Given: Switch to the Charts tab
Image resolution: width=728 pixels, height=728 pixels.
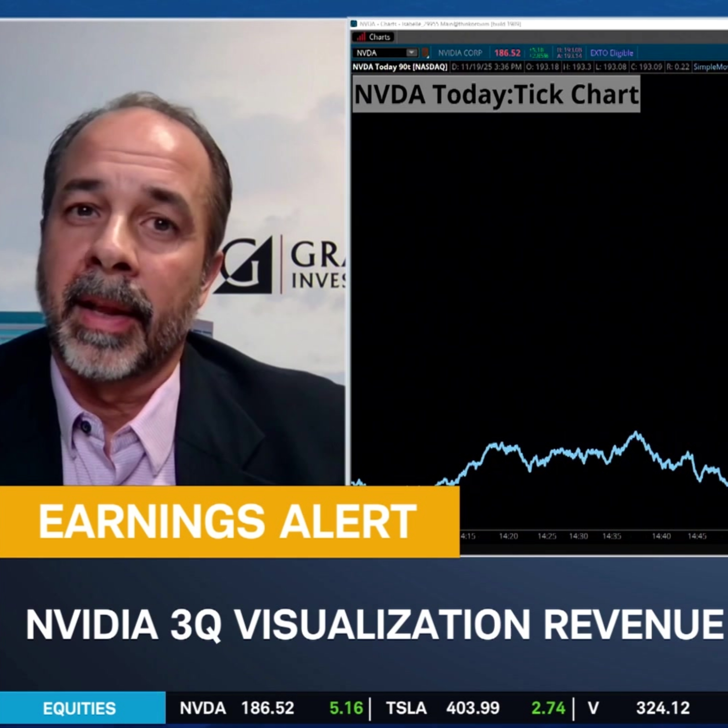Looking at the screenshot, I should point(380,37).
